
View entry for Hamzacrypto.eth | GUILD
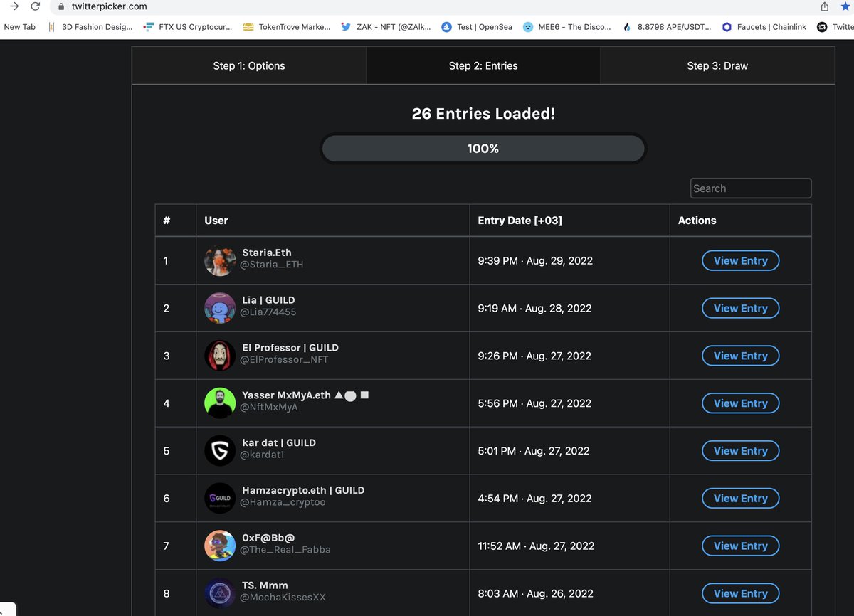pyautogui.click(x=740, y=499)
